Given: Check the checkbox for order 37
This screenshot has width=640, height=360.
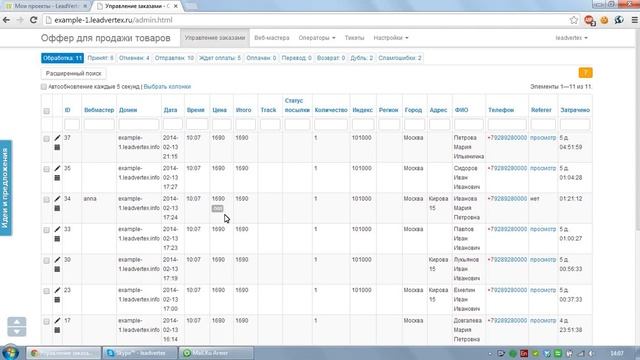Looking at the screenshot, I should point(47,139).
